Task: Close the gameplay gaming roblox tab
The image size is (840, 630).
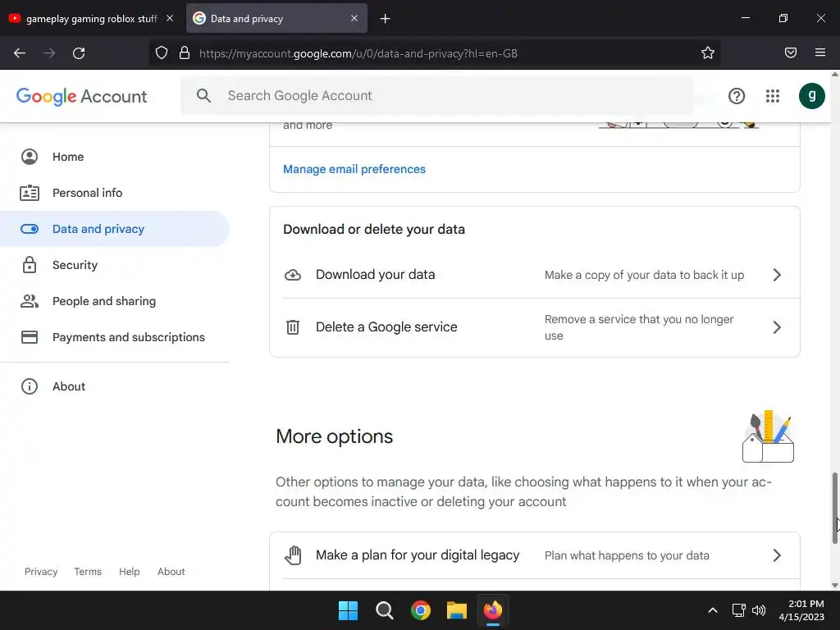Action: click(169, 18)
